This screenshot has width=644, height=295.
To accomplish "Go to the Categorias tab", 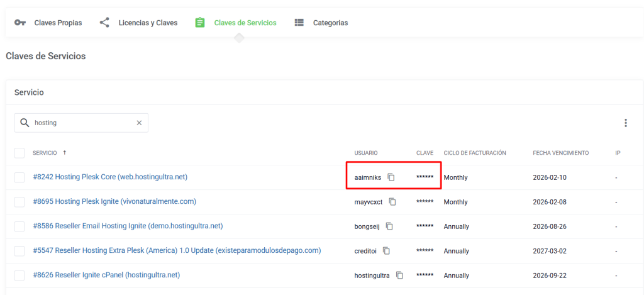I will pyautogui.click(x=321, y=23).
